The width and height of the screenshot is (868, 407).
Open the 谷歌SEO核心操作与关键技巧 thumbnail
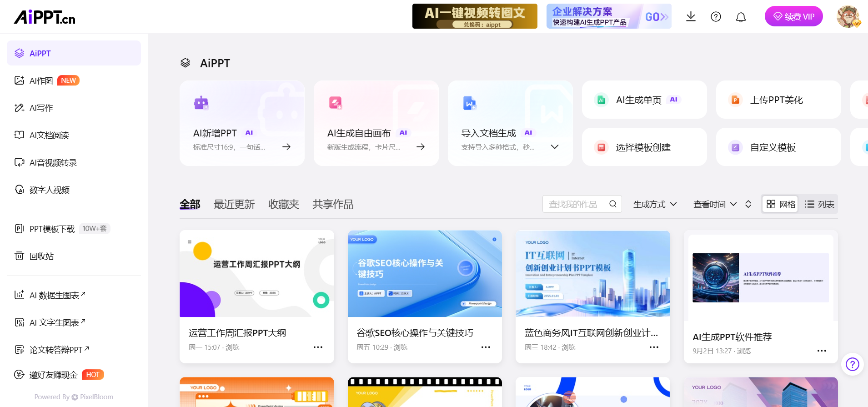(x=425, y=274)
